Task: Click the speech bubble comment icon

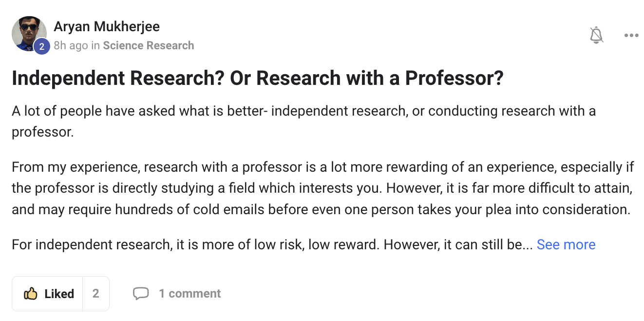Action: tap(141, 294)
